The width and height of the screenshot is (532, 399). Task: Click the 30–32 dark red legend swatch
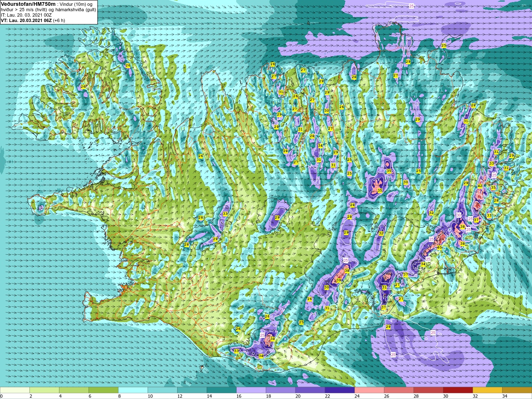click(458, 390)
